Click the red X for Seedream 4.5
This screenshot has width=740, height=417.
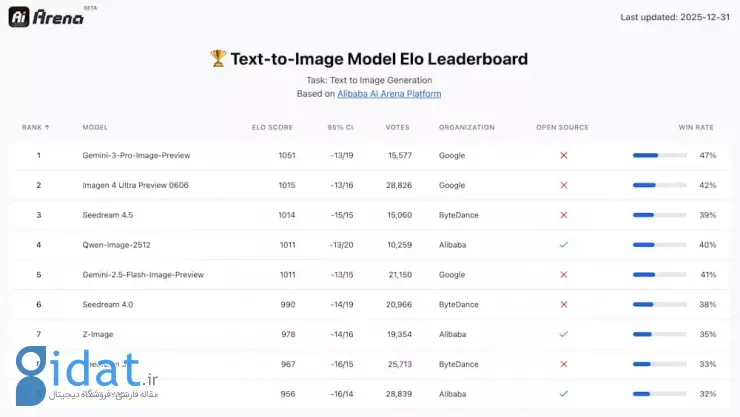tap(563, 215)
